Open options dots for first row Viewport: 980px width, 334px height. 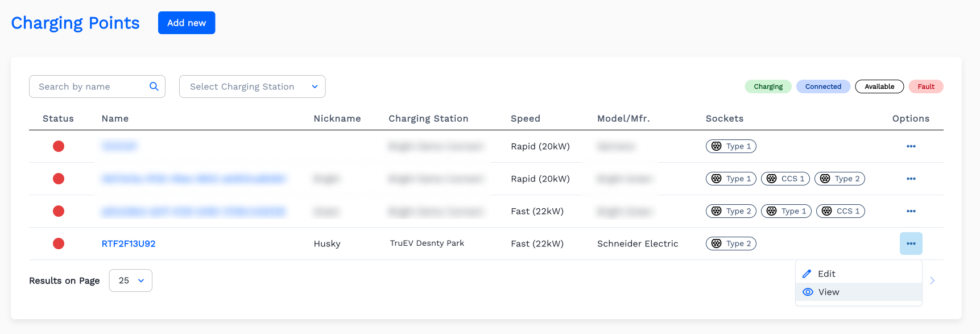point(911,146)
